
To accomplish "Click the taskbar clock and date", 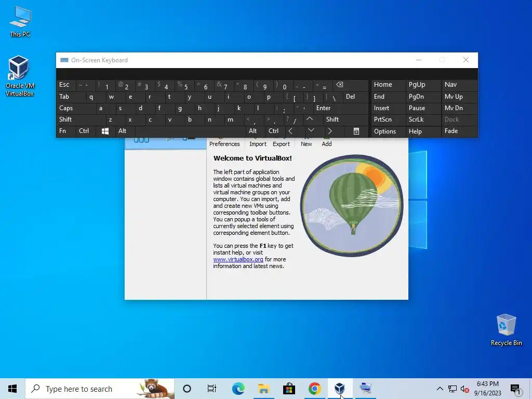I will coord(487,389).
